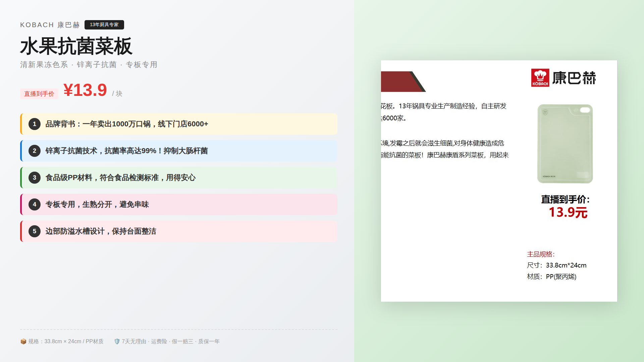This screenshot has width=644, height=362.
Task: Click the red KOBACH chef-hat logo
Action: click(540, 78)
